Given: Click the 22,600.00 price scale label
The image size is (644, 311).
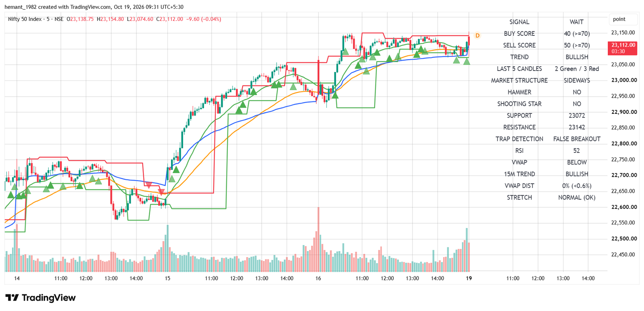Looking at the screenshot, I should click(624, 207).
